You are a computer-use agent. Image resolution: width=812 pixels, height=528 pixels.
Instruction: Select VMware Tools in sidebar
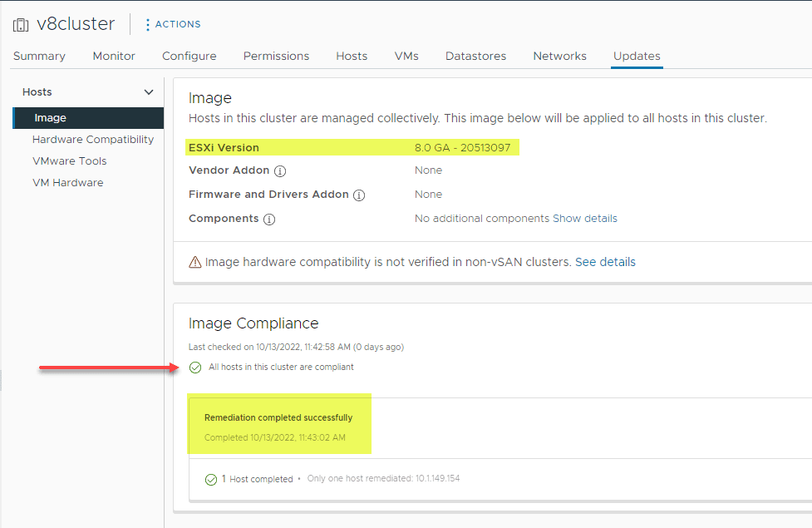click(x=70, y=161)
